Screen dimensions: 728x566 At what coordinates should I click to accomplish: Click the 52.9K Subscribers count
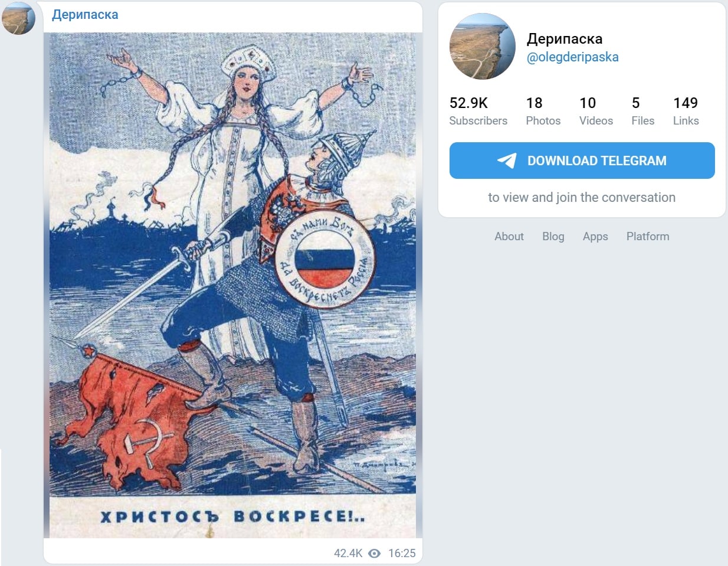(x=478, y=112)
